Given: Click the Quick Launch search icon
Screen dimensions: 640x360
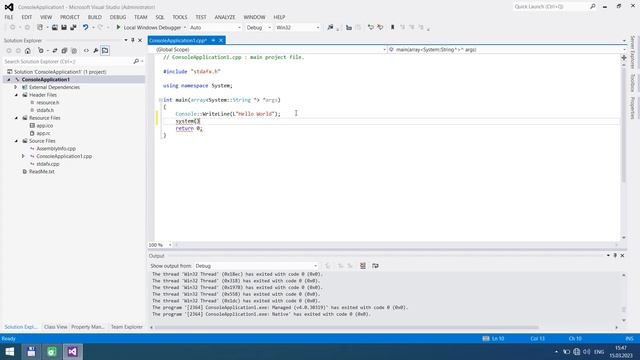Looking at the screenshot, I should point(593,7).
